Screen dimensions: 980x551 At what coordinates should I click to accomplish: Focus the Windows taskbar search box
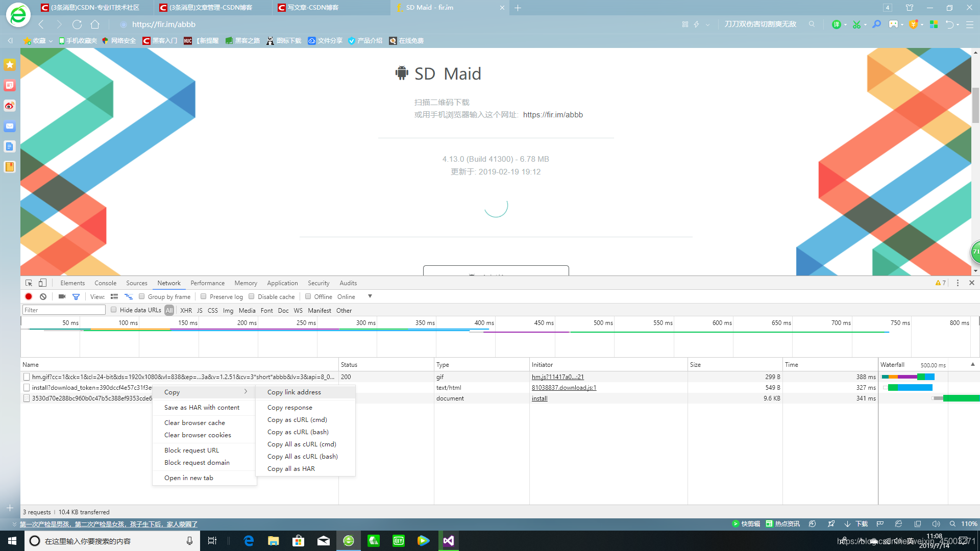(111, 541)
